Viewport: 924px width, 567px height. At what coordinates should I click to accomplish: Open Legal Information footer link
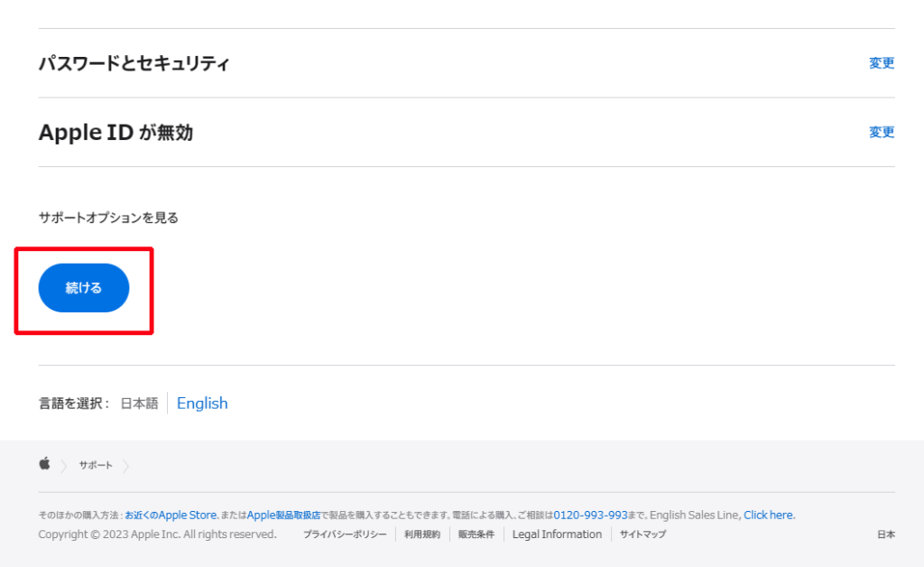tap(557, 534)
